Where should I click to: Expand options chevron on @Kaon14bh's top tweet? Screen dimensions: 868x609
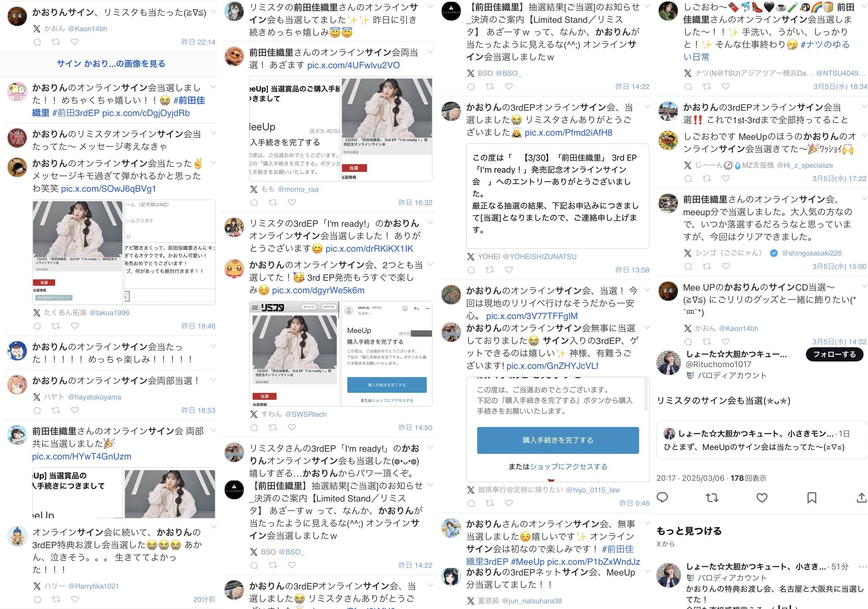click(213, 11)
